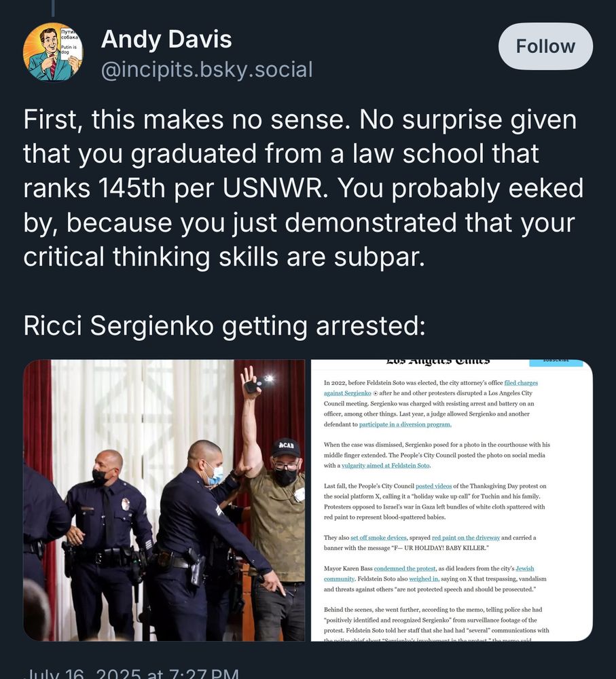Open the 'condemned the protest' link
This screenshot has height=679, width=616.
pos(405,568)
